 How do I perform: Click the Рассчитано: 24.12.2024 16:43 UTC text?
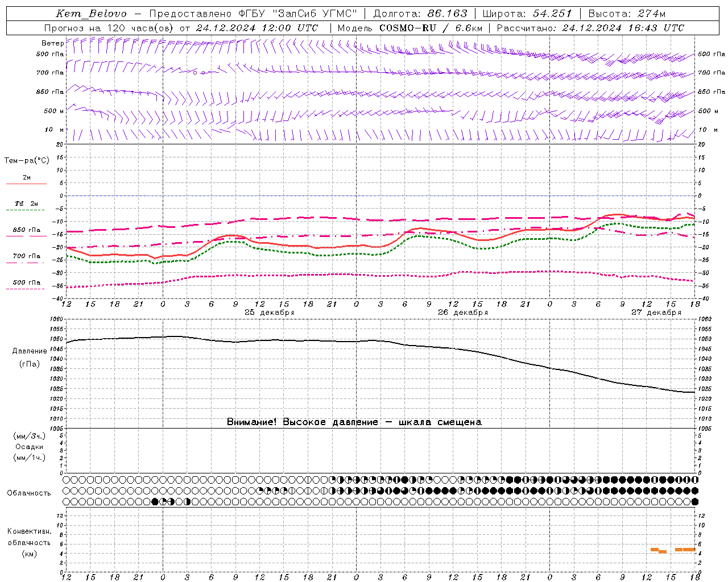pyautogui.click(x=590, y=28)
